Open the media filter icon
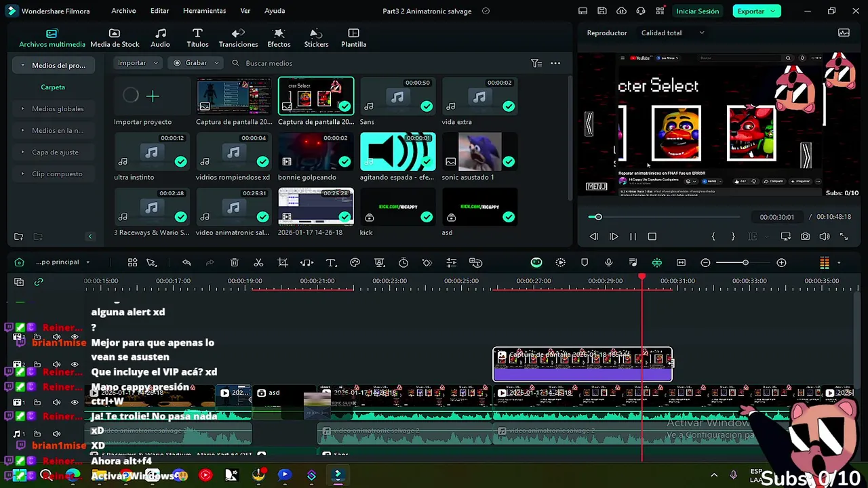The width and height of the screenshot is (868, 488). tap(536, 63)
